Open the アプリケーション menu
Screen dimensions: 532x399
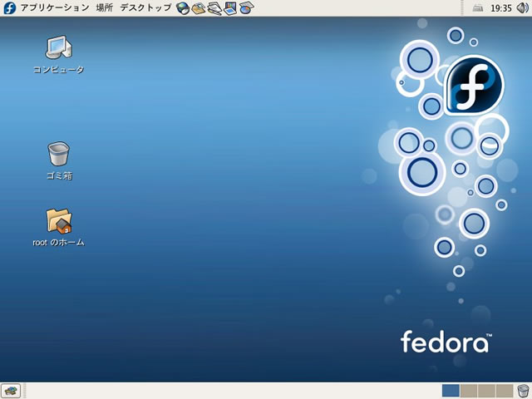point(55,8)
